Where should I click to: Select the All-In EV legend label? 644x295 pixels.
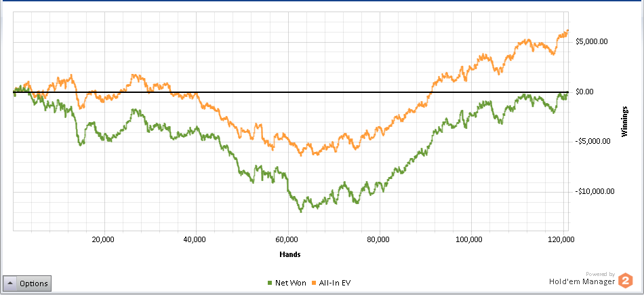[335, 283]
